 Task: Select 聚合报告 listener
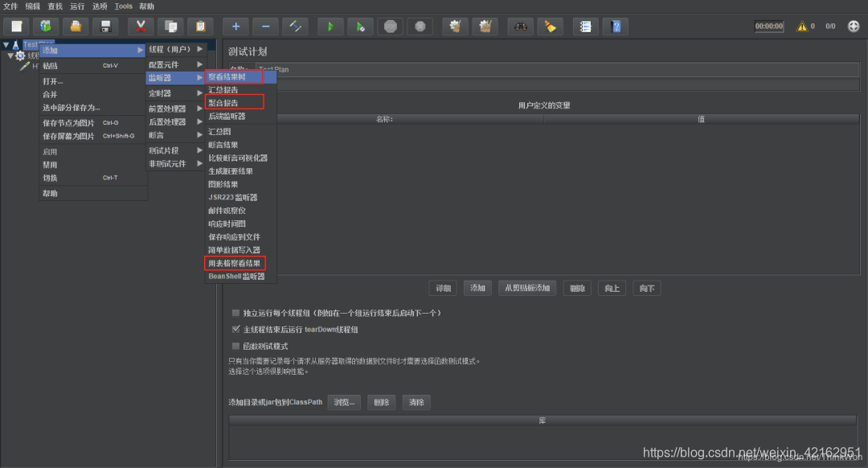pos(241,103)
